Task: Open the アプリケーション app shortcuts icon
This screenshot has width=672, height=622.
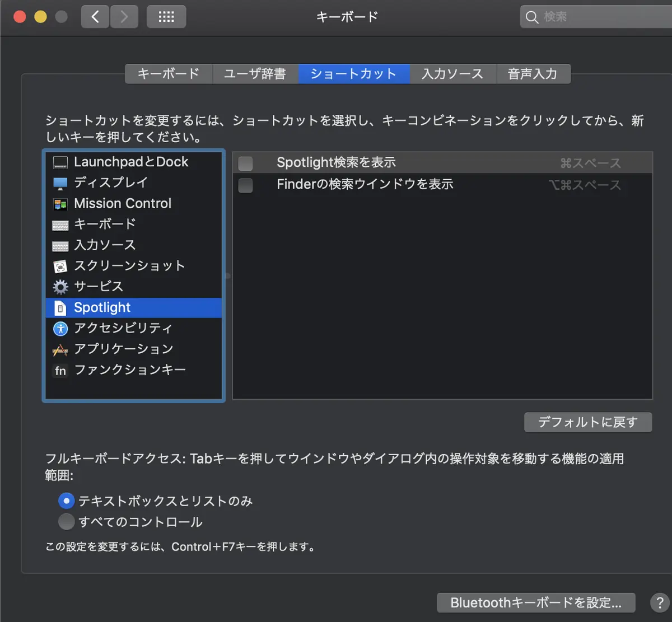Action: click(60, 350)
